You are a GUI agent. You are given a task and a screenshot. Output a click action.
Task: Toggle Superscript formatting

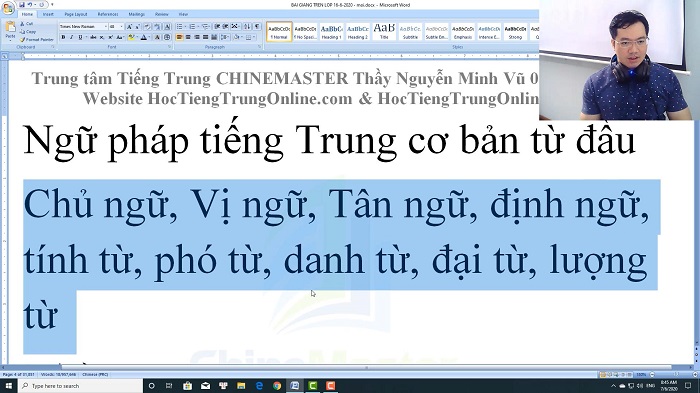coord(111,37)
